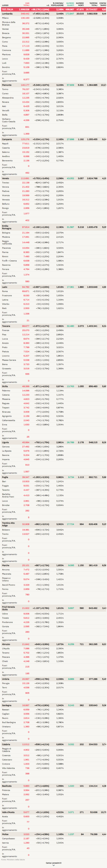107x868 pixels.
Task: Collapse the Sardegna region row
Action: coord(54,705)
